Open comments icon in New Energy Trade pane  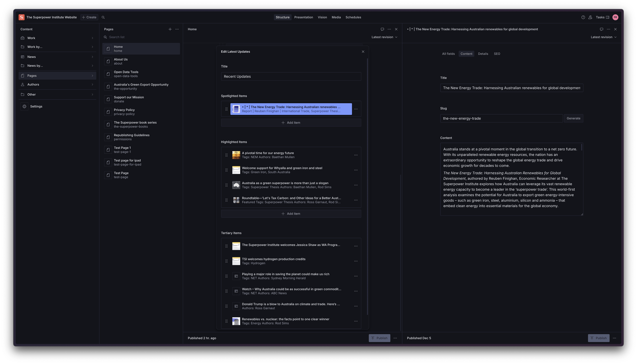tap(602, 29)
